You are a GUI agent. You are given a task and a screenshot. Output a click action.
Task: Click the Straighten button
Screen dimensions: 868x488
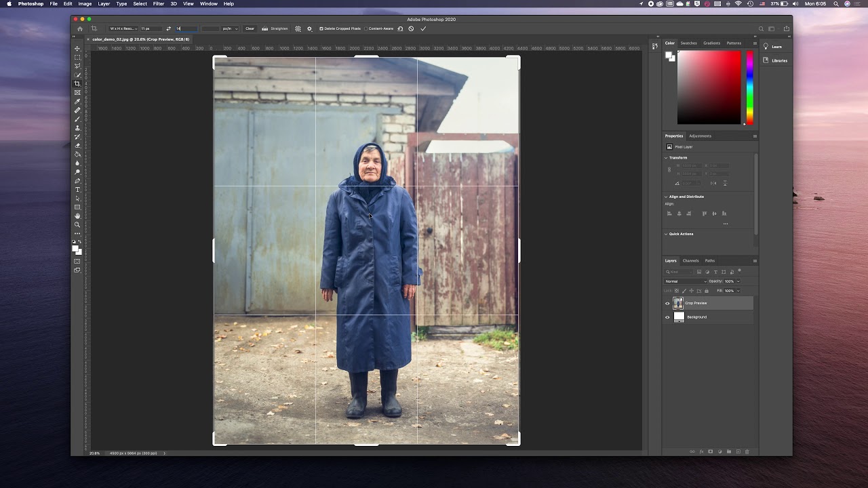tap(275, 28)
